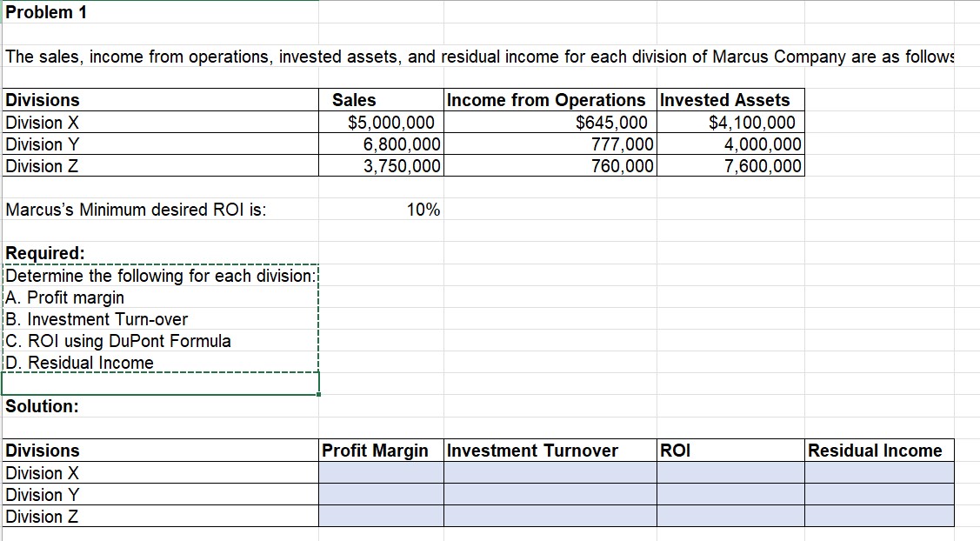Click Division Z sales value 3,750,000

pos(381,166)
